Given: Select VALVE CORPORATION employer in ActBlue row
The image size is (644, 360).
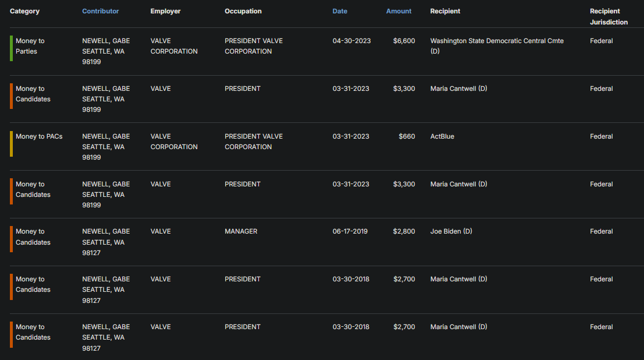Looking at the screenshot, I should click(x=174, y=142).
